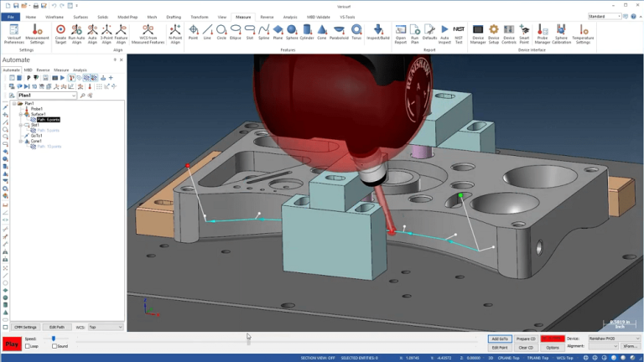This screenshot has height=362, width=644.
Task: Select the Sphere feature tool
Action: [x=292, y=33]
